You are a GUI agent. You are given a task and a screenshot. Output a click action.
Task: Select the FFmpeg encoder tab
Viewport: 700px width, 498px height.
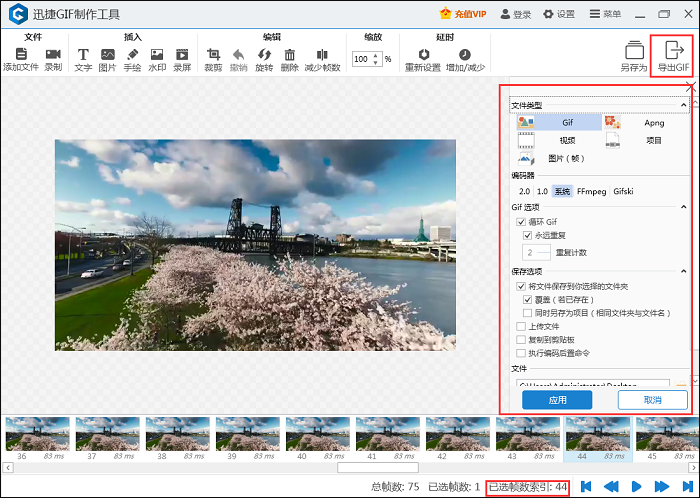[590, 191]
